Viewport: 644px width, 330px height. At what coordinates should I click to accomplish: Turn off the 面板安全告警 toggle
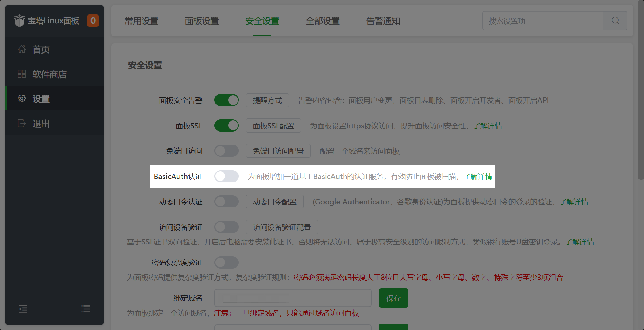[x=227, y=100]
